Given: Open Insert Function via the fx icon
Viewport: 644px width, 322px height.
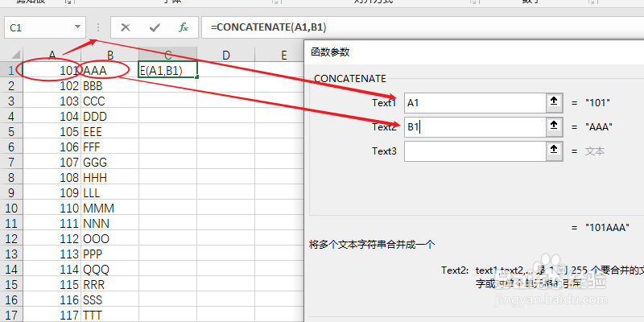Looking at the screenshot, I should click(x=184, y=27).
